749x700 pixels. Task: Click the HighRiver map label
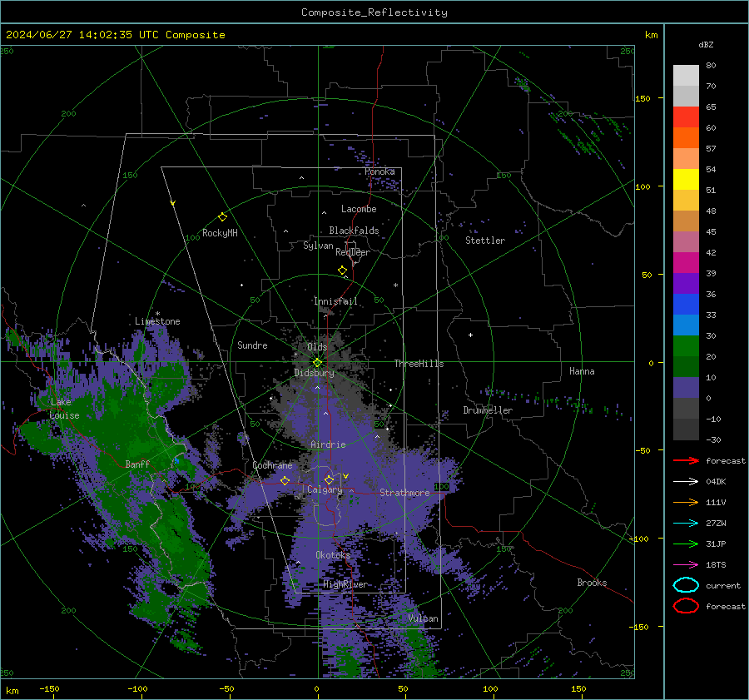click(345, 584)
